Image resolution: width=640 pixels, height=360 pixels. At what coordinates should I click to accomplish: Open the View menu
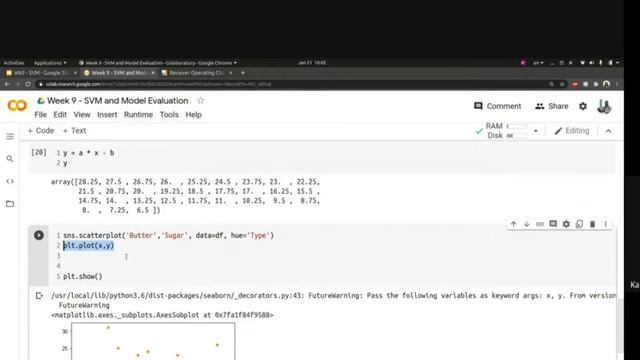(82, 115)
